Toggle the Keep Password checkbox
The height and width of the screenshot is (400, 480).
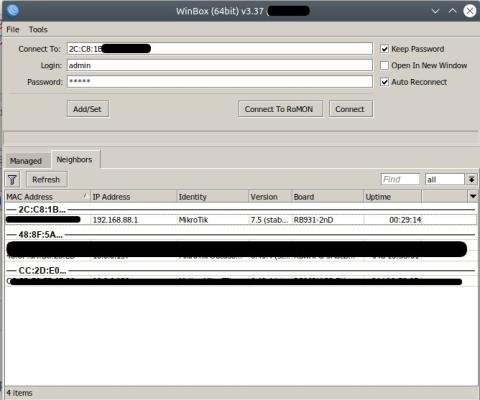[x=384, y=49]
